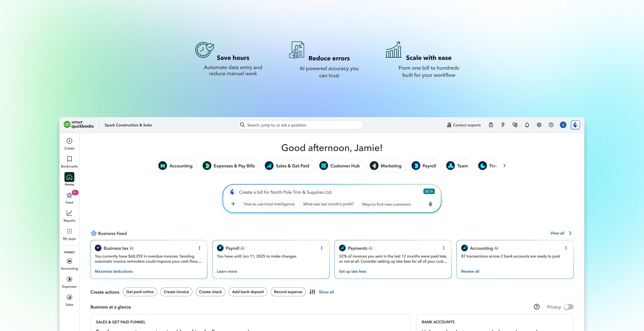Click Get paid online button
The height and width of the screenshot is (331, 644).
tap(140, 292)
